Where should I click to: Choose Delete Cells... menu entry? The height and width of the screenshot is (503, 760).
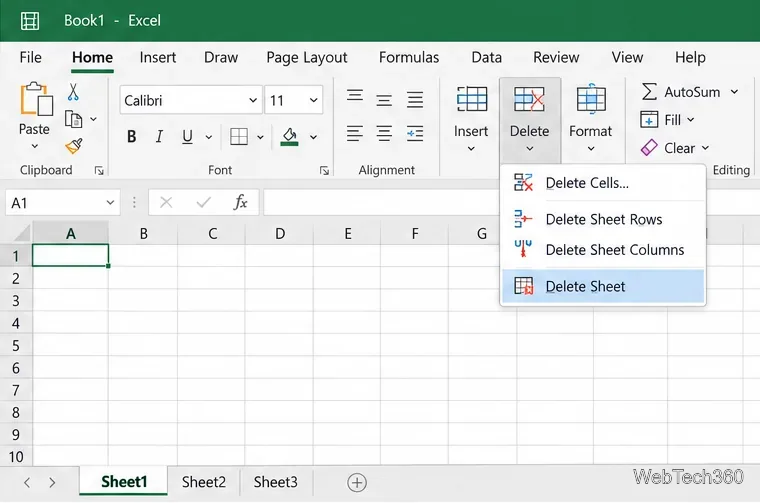(x=603, y=183)
